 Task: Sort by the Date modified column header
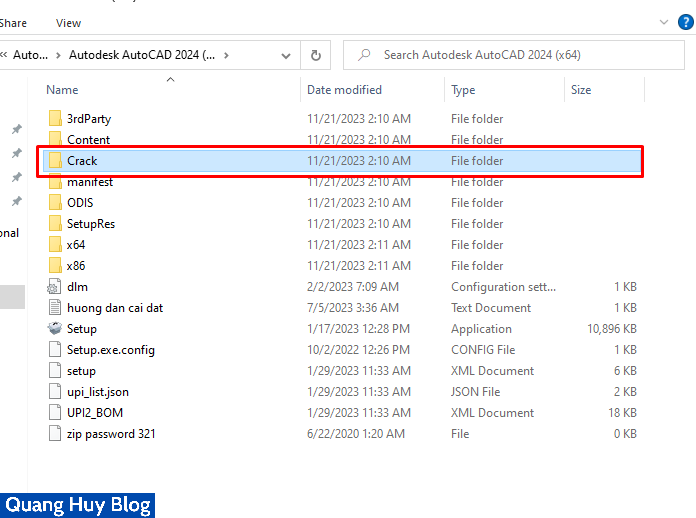tap(344, 90)
